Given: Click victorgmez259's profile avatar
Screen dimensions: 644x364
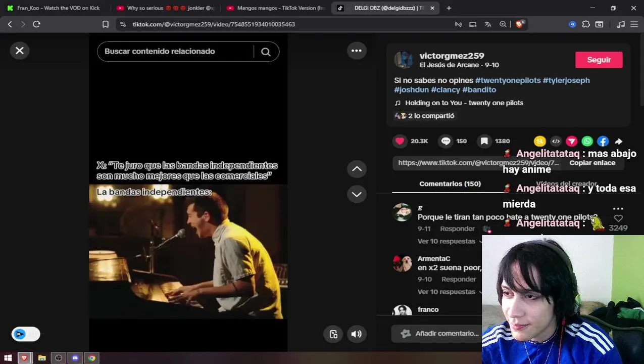Looking at the screenshot, I should [x=404, y=60].
